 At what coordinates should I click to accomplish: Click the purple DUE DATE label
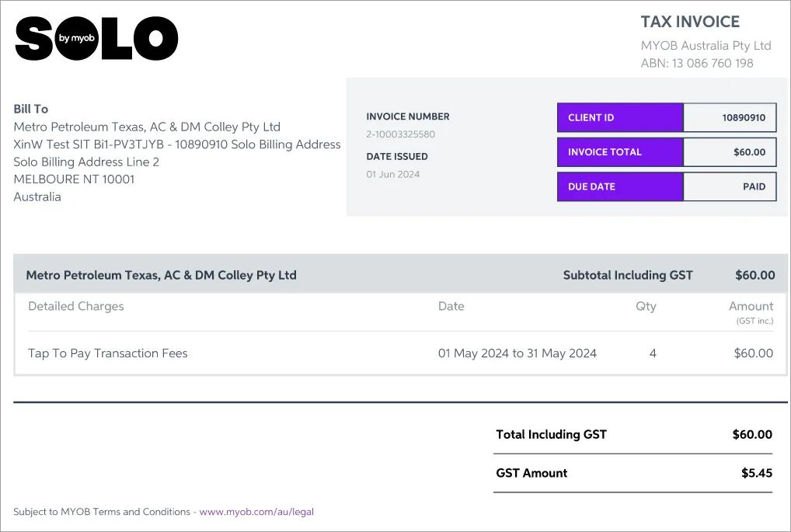coord(619,186)
